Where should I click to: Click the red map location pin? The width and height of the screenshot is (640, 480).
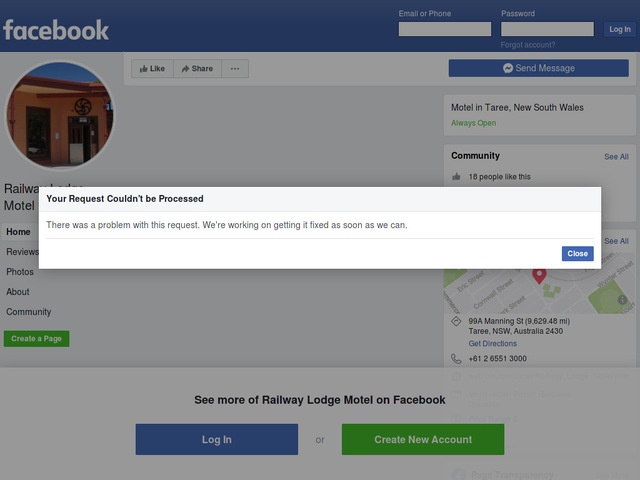coord(539,276)
